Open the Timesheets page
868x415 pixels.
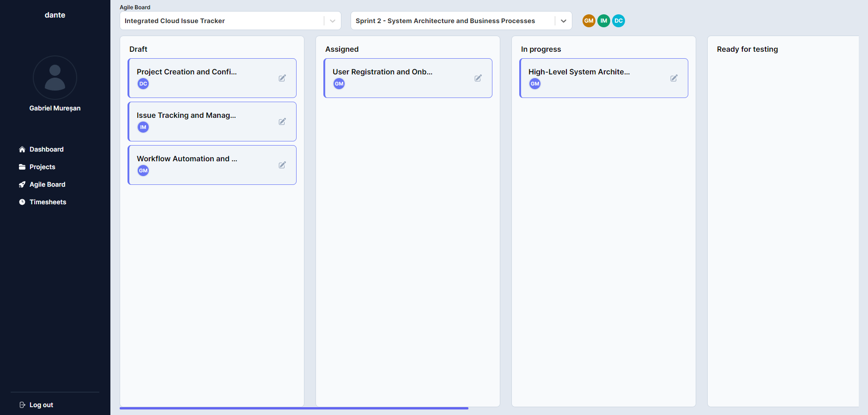tap(48, 202)
